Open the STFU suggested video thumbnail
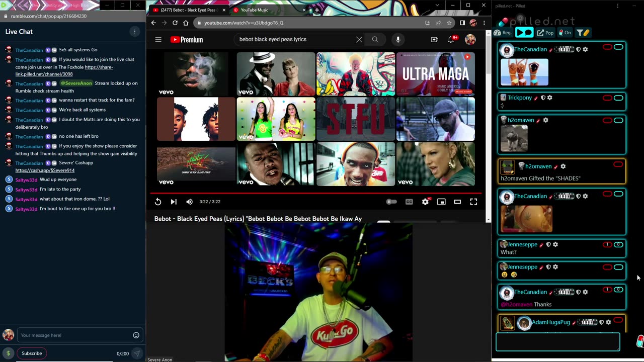Viewport: 644px width, 362px height. 356,119
